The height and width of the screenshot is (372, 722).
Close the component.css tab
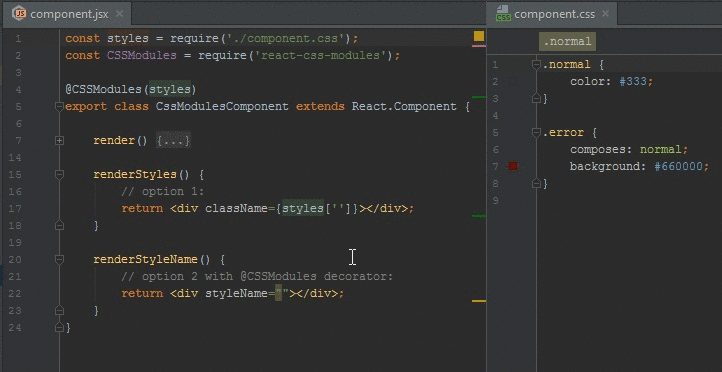point(606,14)
